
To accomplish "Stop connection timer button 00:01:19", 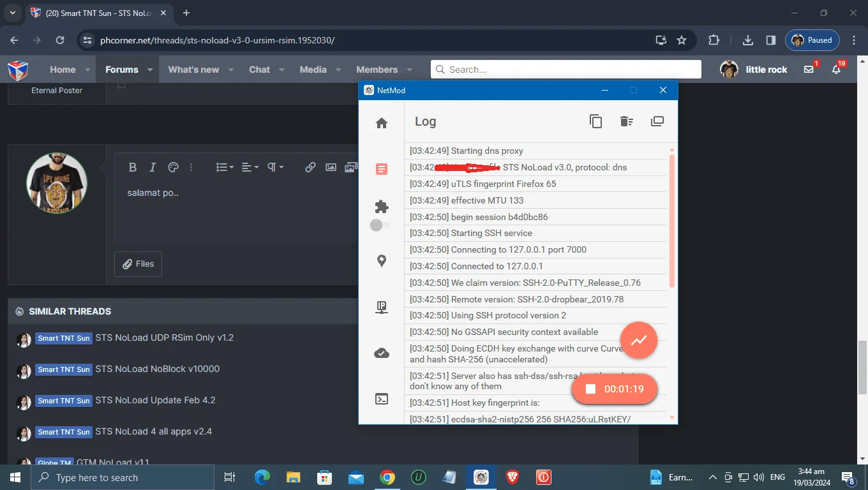I will tap(615, 389).
